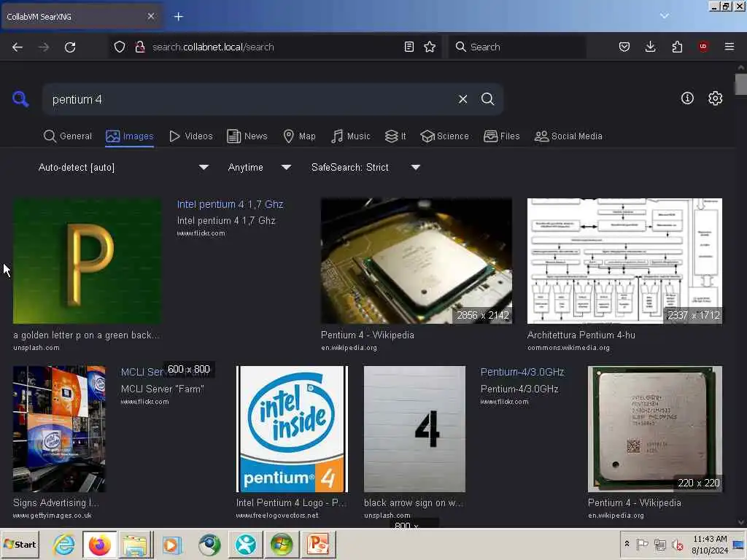
Task: Switch to the It category
Action: point(395,136)
